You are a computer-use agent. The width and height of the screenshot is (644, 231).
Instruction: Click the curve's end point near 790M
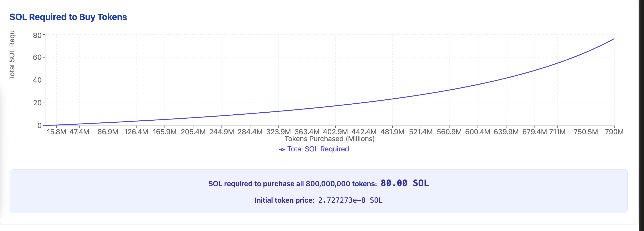pyautogui.click(x=614, y=39)
